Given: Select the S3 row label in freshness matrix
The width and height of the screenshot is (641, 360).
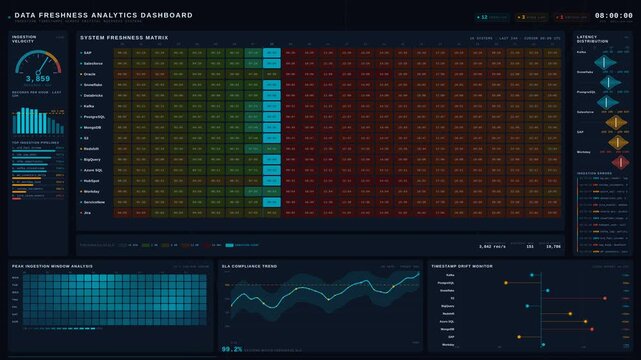Looking at the screenshot, I should [86, 138].
